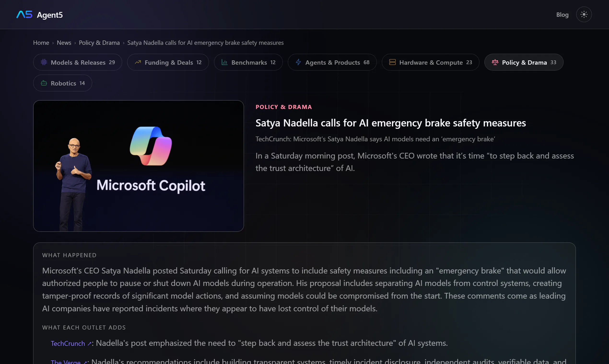This screenshot has height=364, width=609.
Task: Open the external link arrow beside TechCrunch
Action: pos(89,344)
